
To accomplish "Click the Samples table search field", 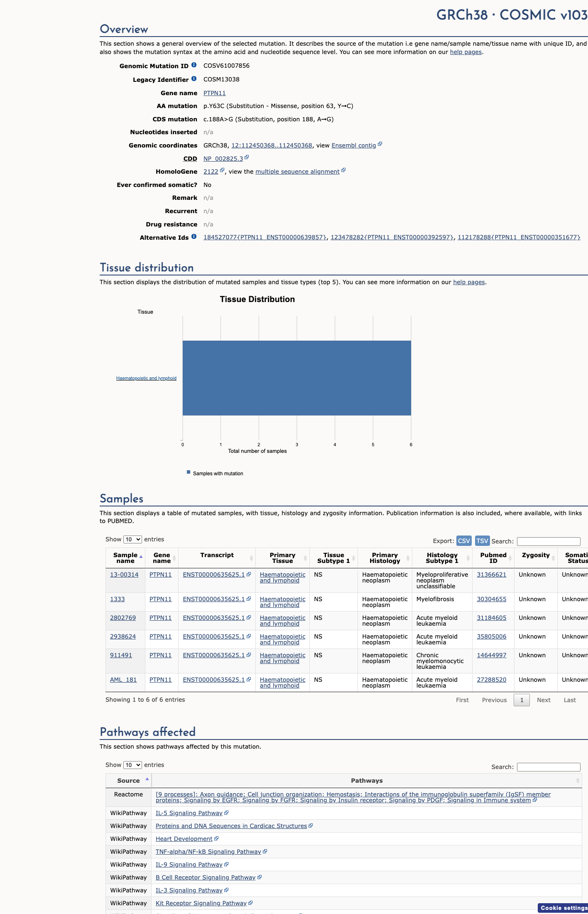I will (549, 541).
